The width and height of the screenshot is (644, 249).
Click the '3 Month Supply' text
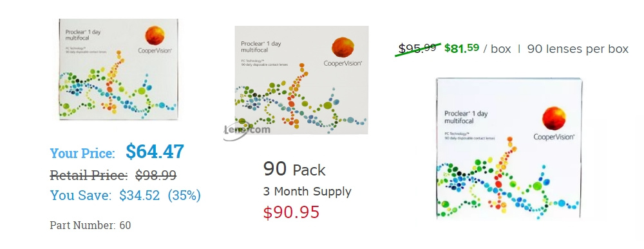pos(307,192)
